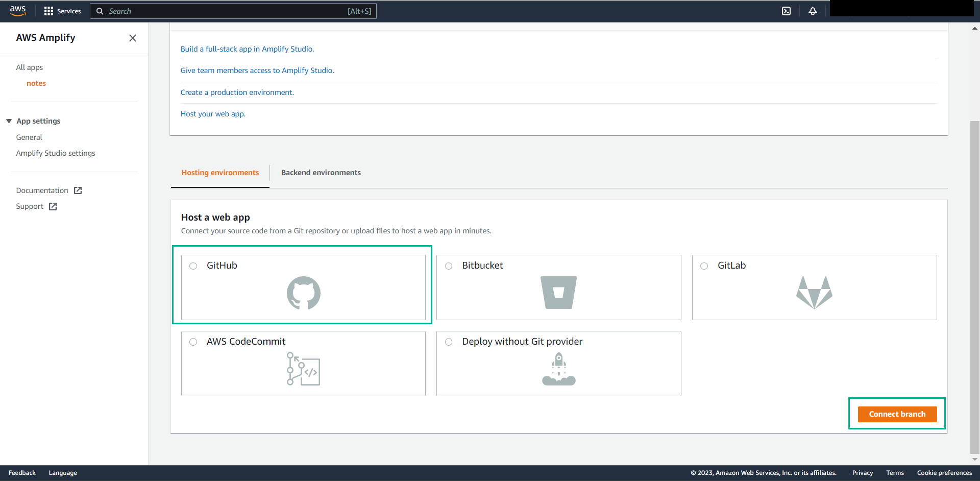Open General app settings

(29, 137)
